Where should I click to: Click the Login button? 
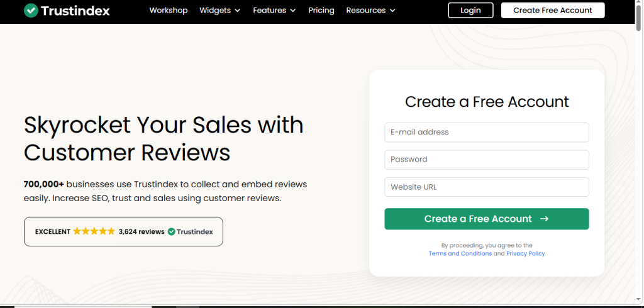(470, 10)
